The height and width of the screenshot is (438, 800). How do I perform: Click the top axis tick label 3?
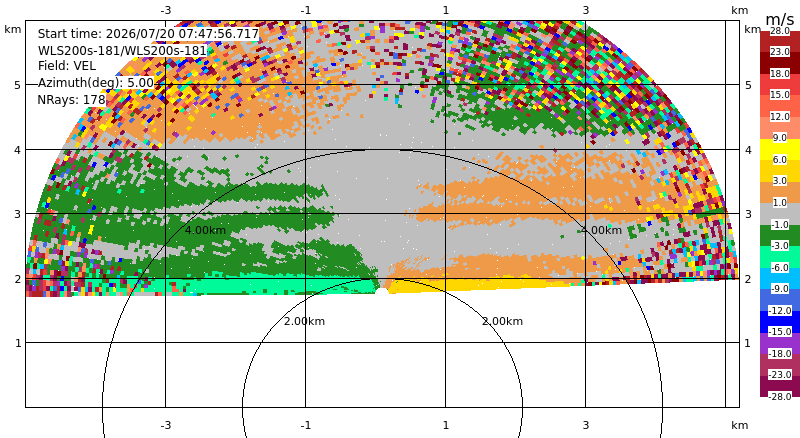click(x=586, y=10)
